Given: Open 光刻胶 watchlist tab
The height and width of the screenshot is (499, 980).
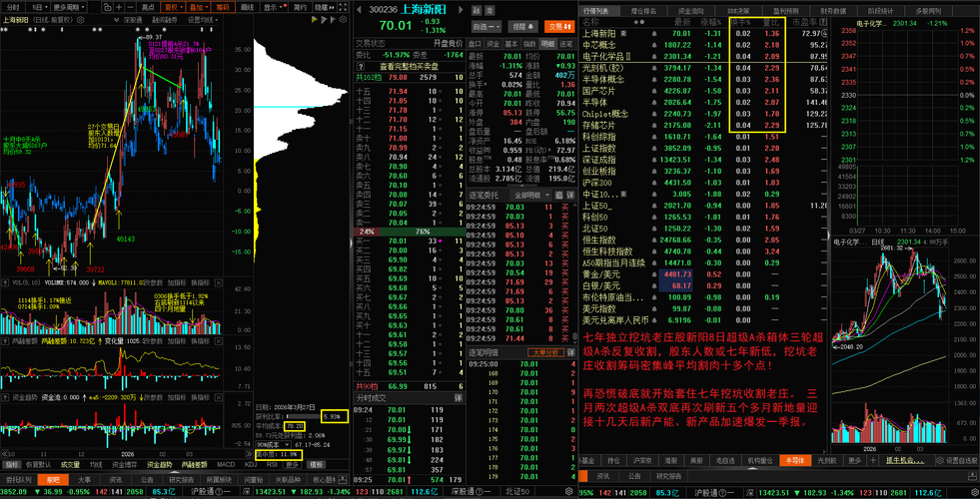Looking at the screenshot, I should (x=825, y=460).
